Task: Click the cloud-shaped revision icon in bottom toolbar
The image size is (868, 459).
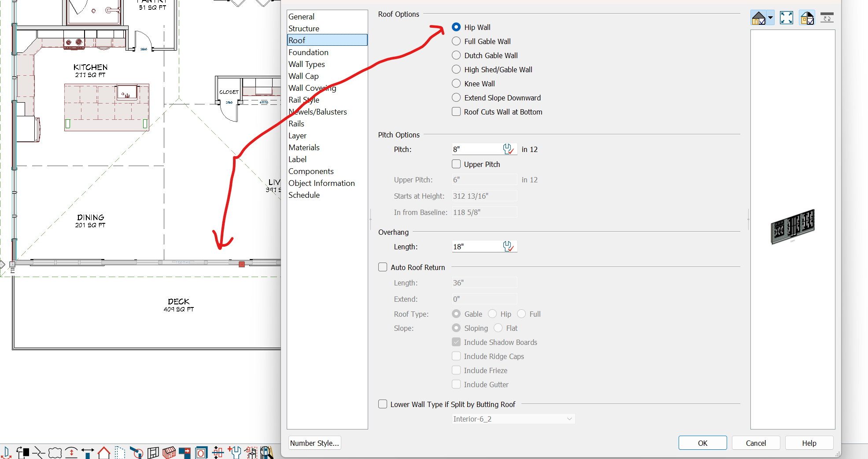Action: click(55, 452)
